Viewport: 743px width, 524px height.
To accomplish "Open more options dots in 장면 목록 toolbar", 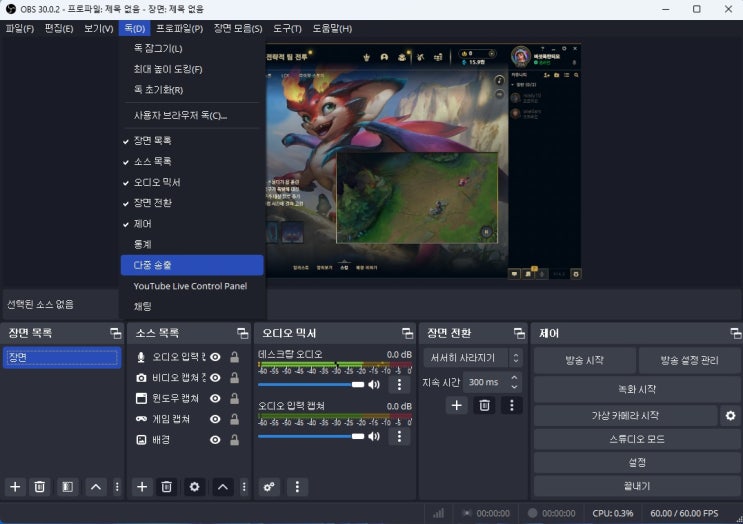I will pos(117,487).
